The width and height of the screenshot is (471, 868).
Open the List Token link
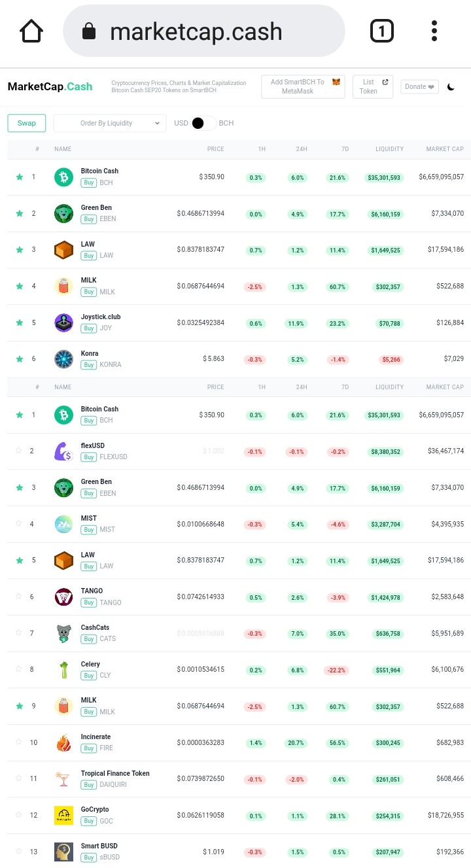373,86
